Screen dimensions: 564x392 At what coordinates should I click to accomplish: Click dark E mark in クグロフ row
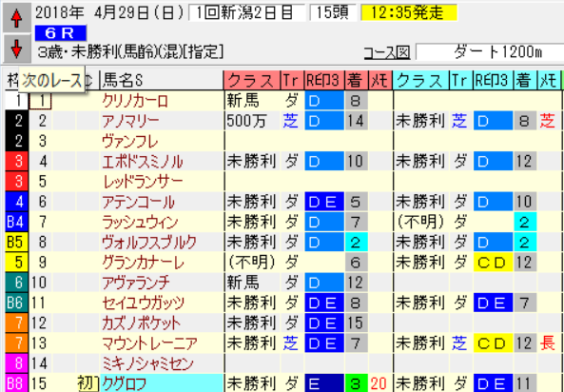pyautogui.click(x=324, y=383)
